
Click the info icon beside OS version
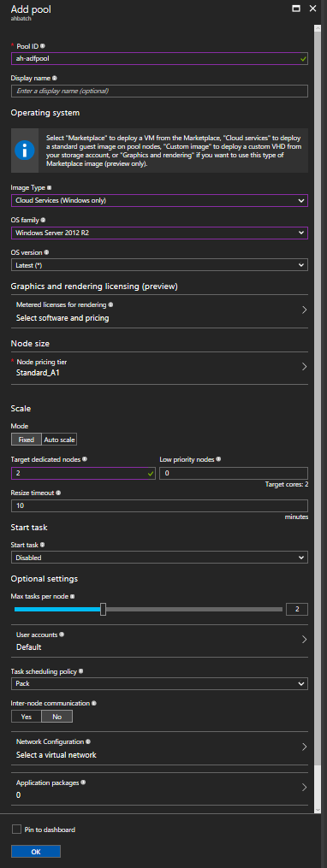pos(46,252)
